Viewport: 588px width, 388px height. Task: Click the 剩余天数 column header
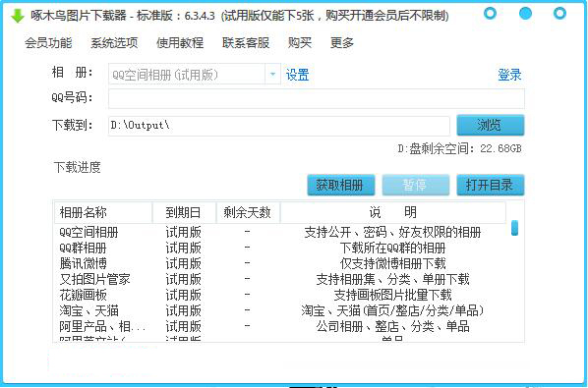[x=248, y=213]
